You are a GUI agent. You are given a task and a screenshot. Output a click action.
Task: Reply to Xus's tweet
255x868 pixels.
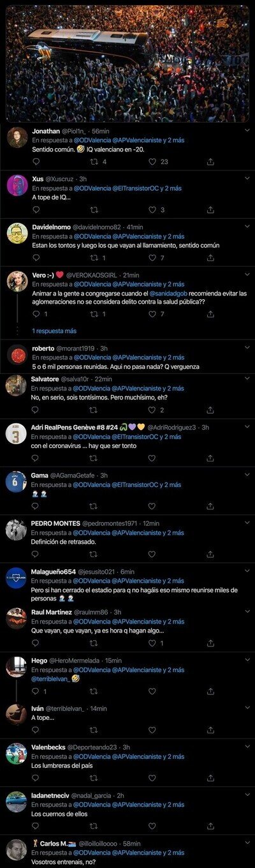pos(36,209)
